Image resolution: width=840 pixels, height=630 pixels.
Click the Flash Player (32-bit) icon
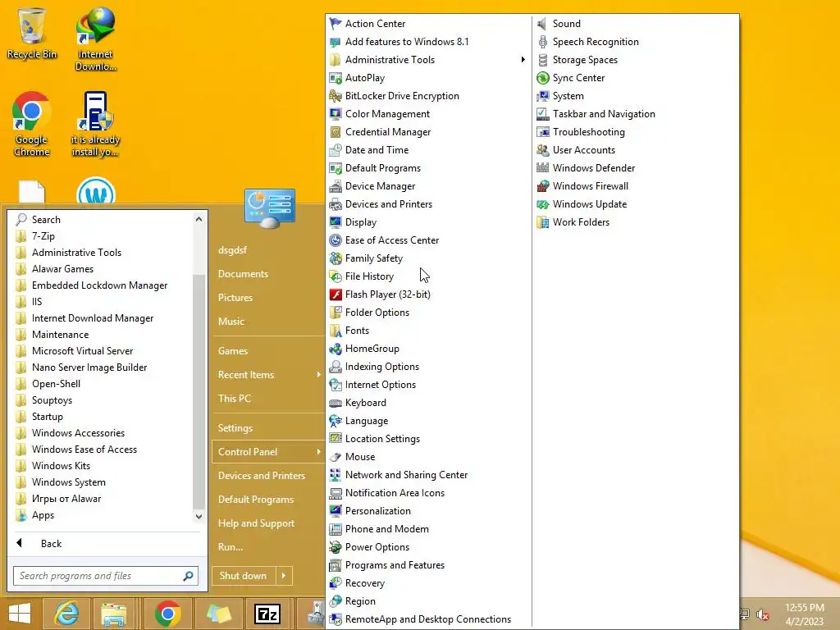click(x=336, y=294)
